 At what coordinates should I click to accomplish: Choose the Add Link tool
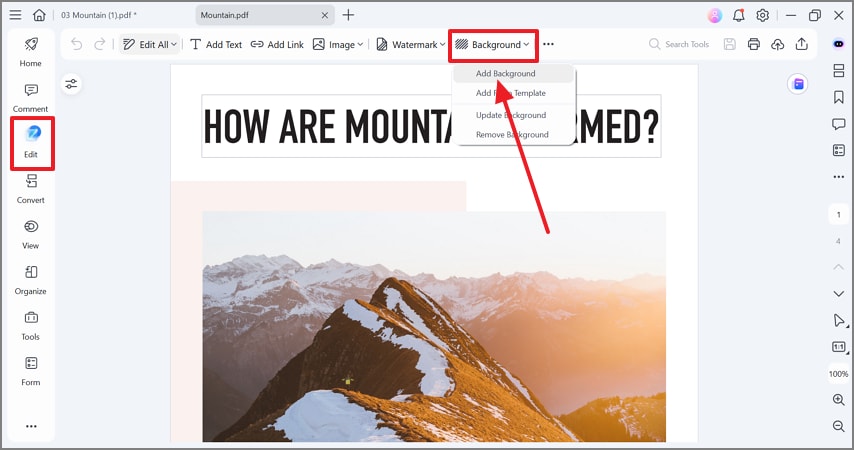277,45
